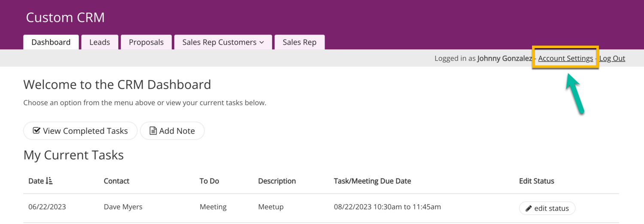Click the document icon in Add Note
The width and height of the screenshot is (644, 224).
point(153,130)
